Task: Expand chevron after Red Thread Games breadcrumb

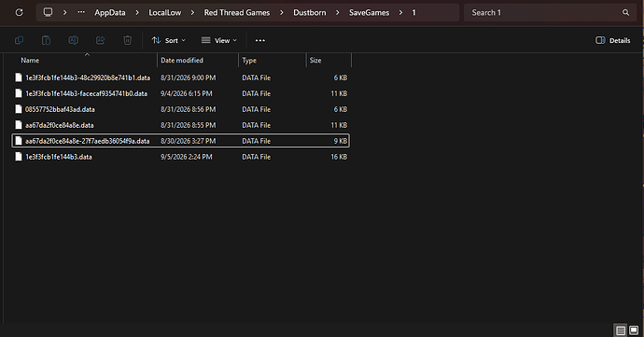Action: click(281, 13)
